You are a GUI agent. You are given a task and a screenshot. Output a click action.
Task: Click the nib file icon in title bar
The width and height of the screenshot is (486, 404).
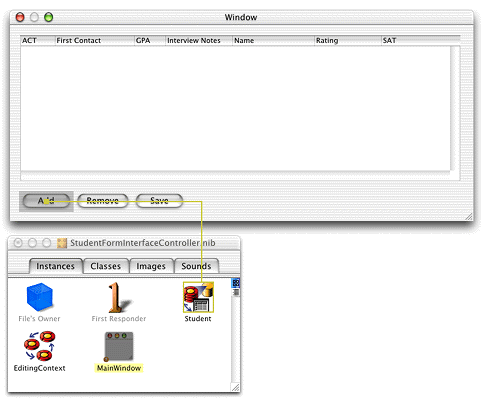click(62, 243)
